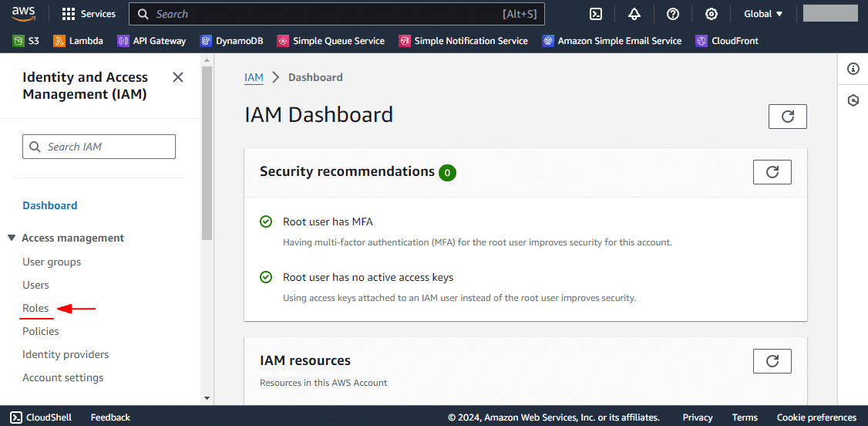Click the sidebar scroll down arrow
This screenshot has width=868, height=426.
pyautogui.click(x=207, y=397)
